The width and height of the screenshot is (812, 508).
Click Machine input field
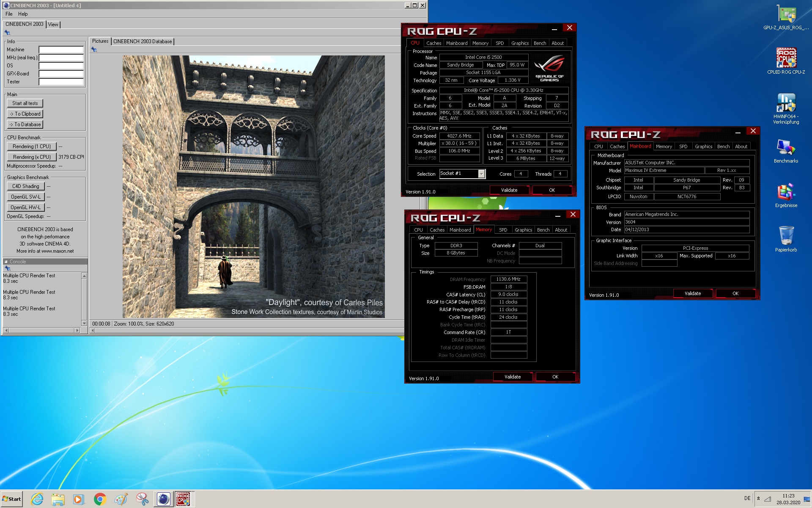(61, 50)
